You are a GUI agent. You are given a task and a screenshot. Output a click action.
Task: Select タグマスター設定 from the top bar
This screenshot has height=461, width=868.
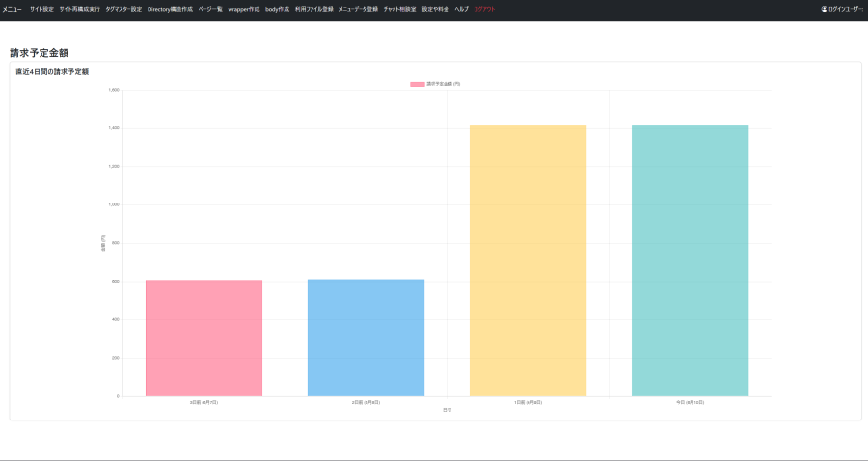coord(123,9)
